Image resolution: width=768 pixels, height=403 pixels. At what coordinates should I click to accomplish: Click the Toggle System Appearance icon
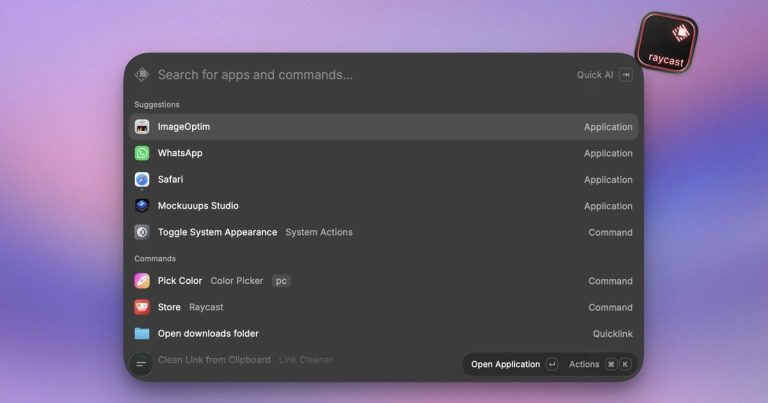[x=142, y=232]
